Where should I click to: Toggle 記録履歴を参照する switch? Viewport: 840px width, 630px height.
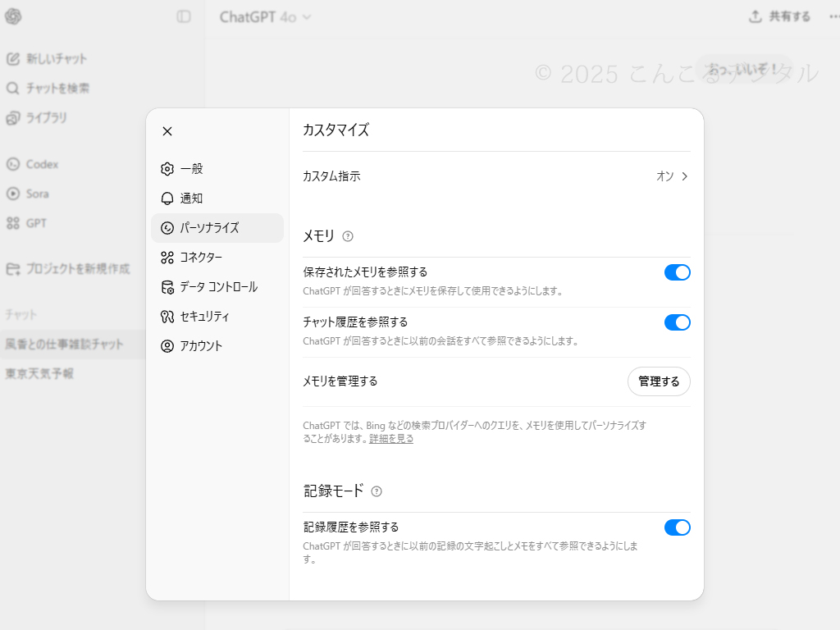pos(677,527)
